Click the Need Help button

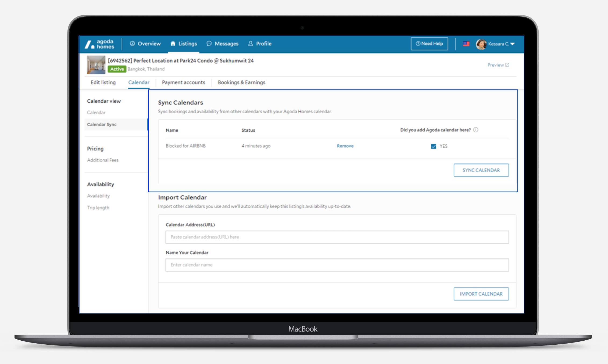tap(429, 44)
